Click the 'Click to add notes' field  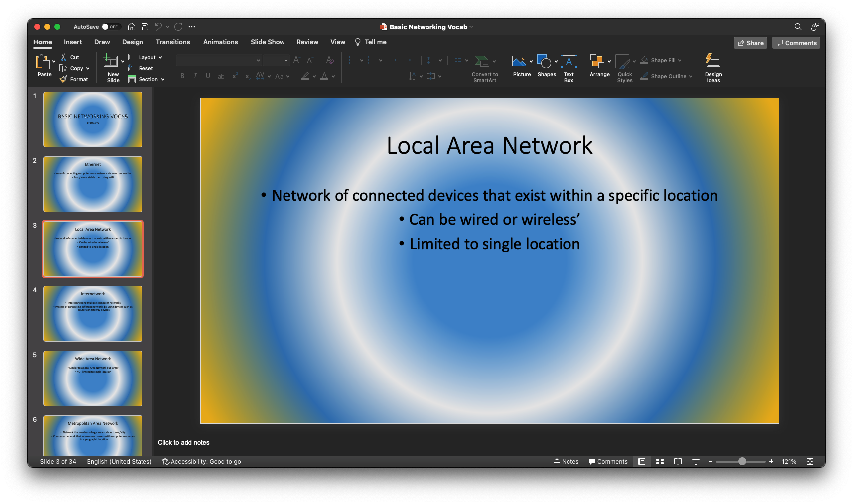(489, 443)
